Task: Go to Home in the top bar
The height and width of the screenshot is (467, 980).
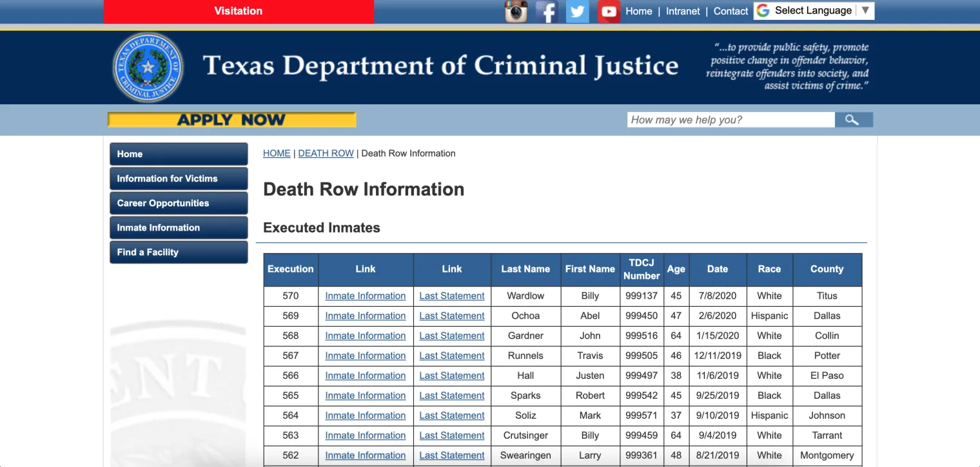Action: 639,11
